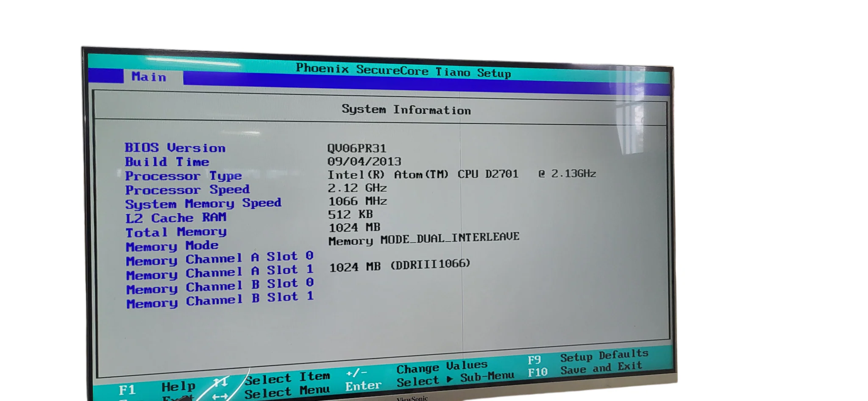This screenshot has width=868, height=401.
Task: Select the BIOS Version label
Action: click(175, 148)
